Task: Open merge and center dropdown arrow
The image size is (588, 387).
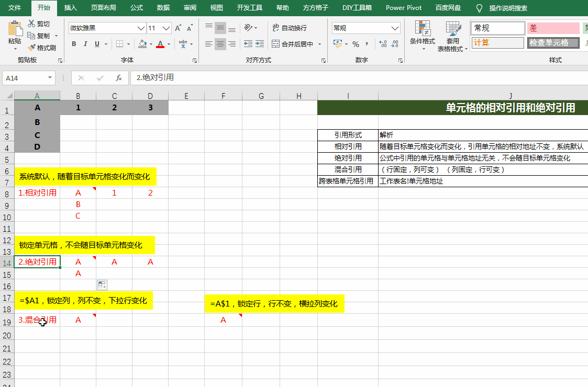Action: pos(319,44)
